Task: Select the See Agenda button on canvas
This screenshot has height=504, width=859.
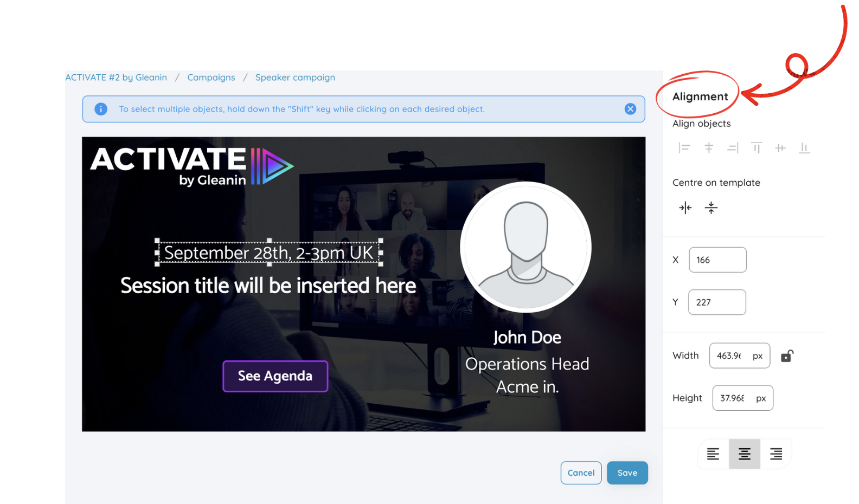Action: 275,376
